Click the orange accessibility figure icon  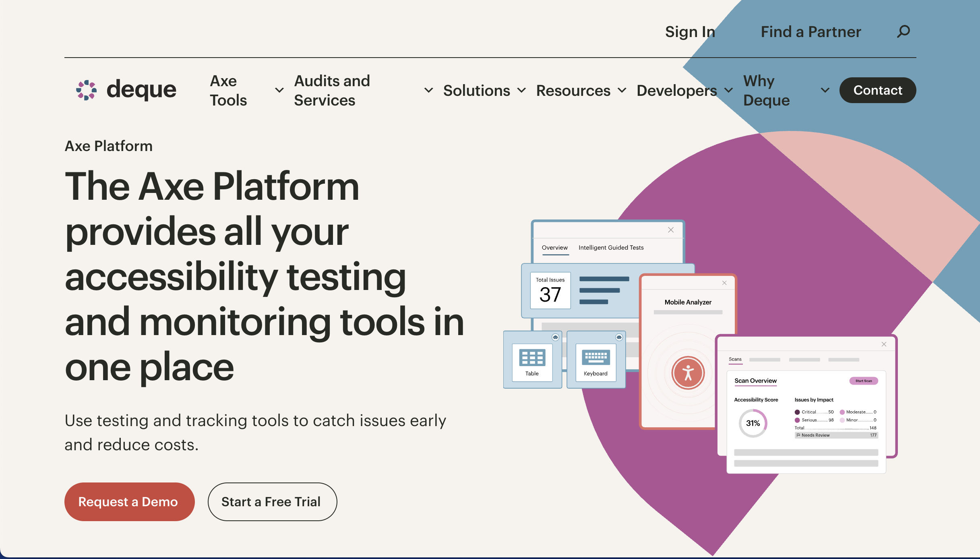tap(688, 373)
